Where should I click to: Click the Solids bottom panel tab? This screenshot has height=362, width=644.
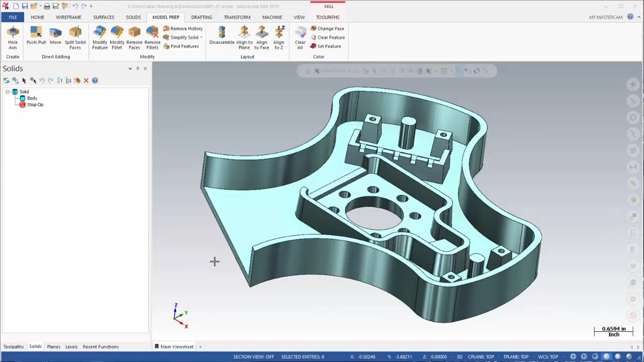(x=35, y=347)
